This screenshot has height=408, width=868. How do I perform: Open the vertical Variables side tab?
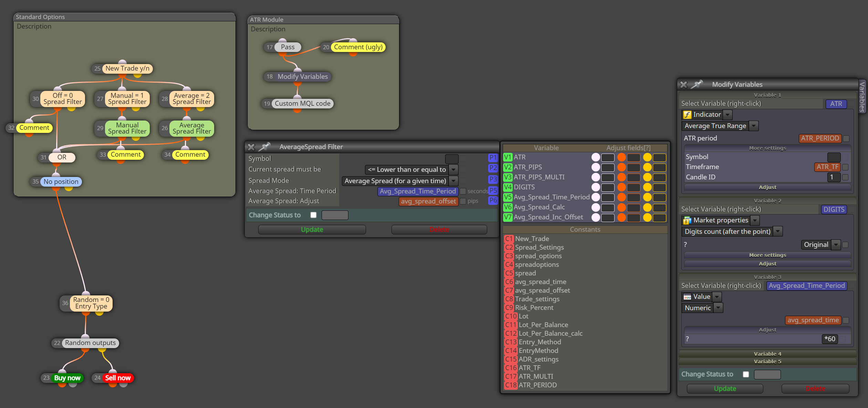(x=862, y=97)
